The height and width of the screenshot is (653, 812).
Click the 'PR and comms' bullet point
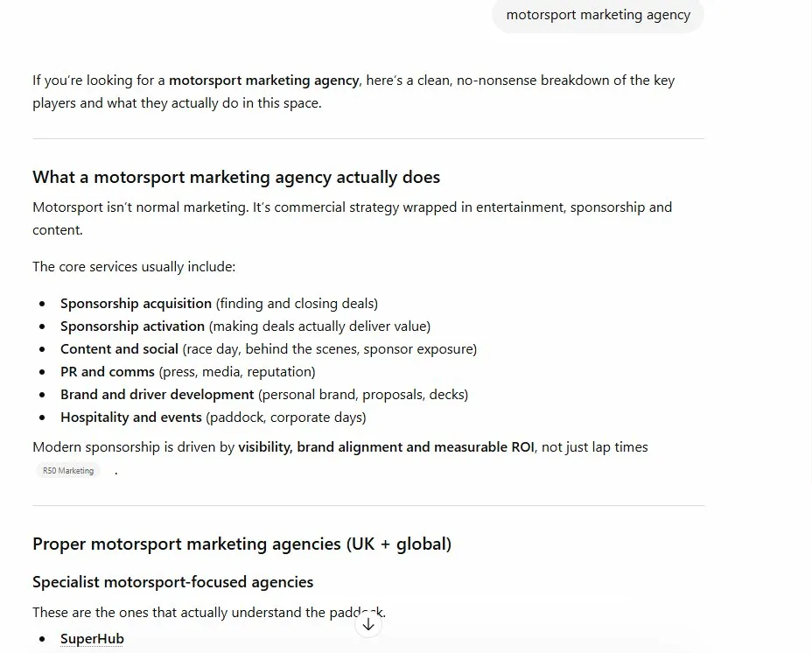tap(107, 371)
